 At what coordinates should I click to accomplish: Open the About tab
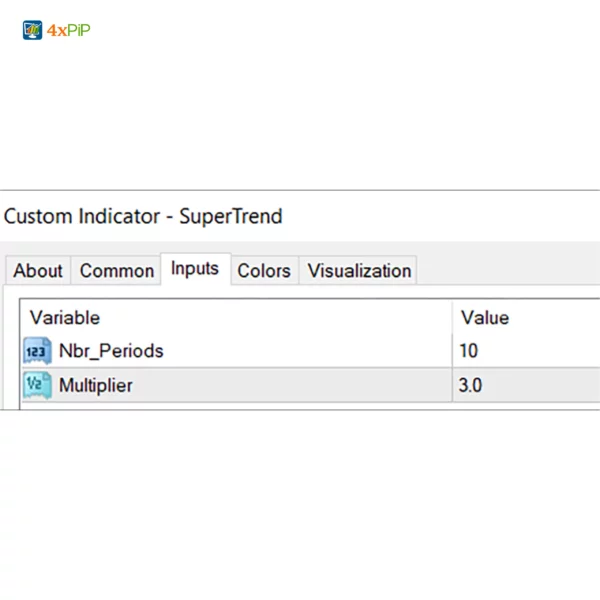pyautogui.click(x=38, y=271)
